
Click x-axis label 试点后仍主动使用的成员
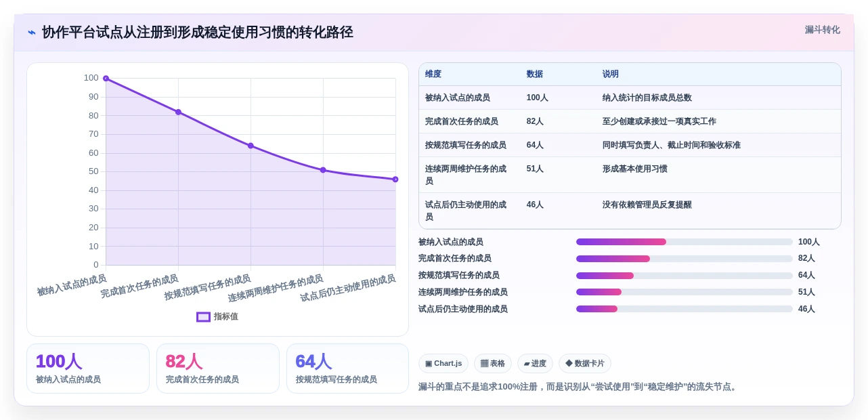pyautogui.click(x=348, y=288)
